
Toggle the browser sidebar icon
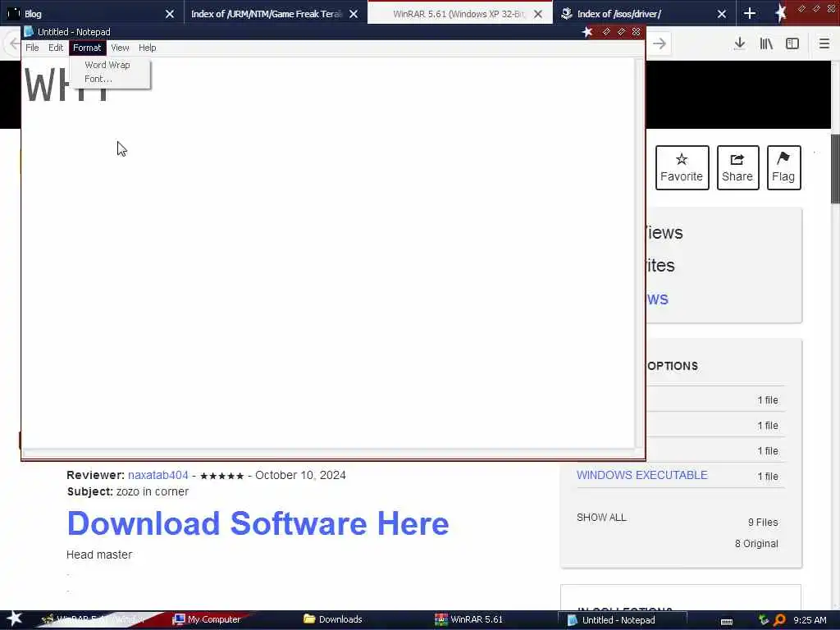(x=792, y=43)
